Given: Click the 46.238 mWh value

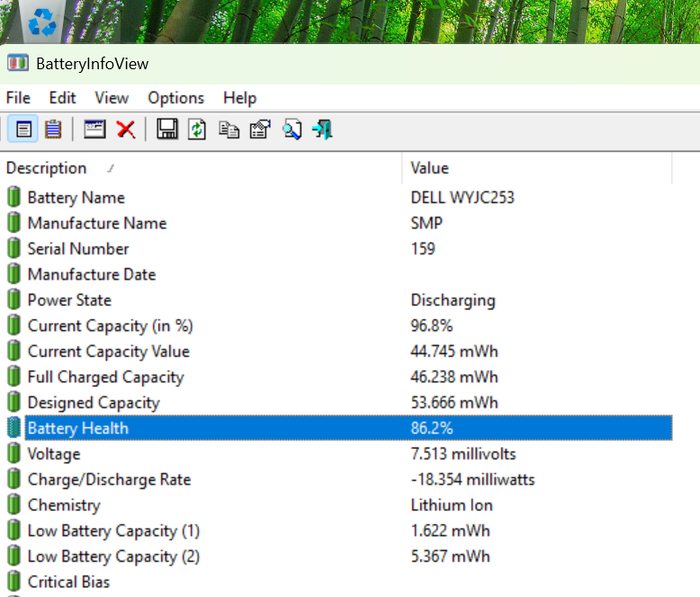Looking at the screenshot, I should point(454,377).
